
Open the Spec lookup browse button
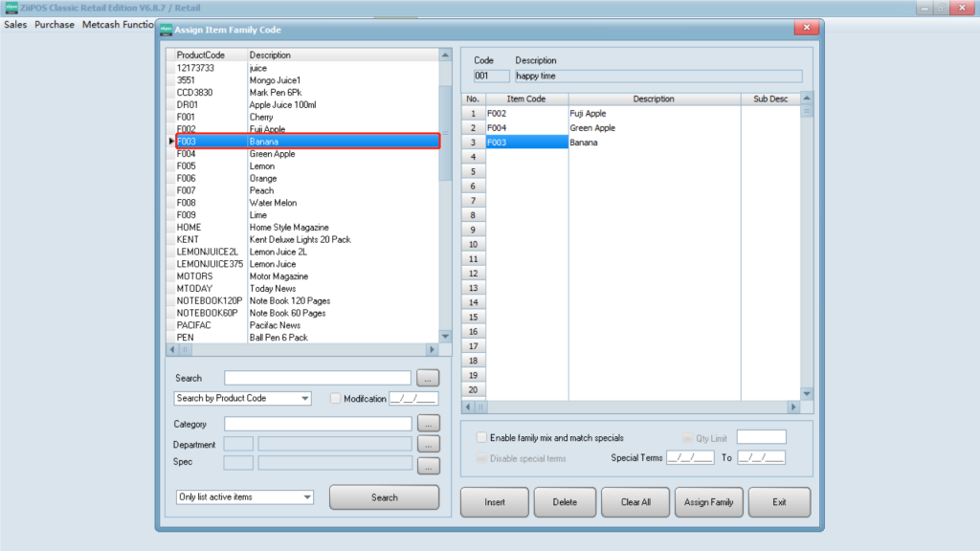coord(428,466)
